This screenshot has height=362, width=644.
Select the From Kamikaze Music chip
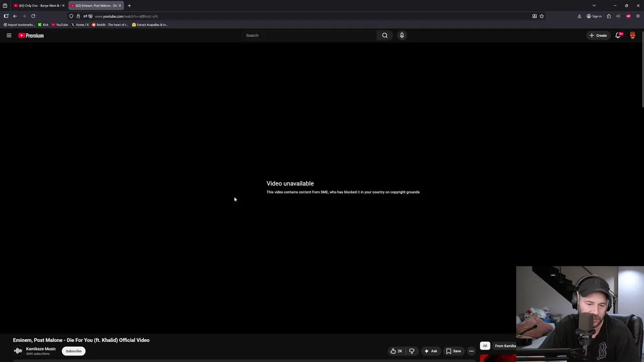(505, 346)
